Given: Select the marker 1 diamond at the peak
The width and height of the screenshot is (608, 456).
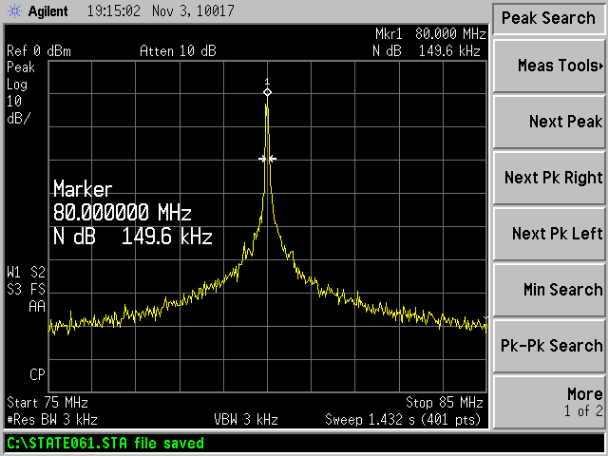Looking at the screenshot, I should 267,92.
